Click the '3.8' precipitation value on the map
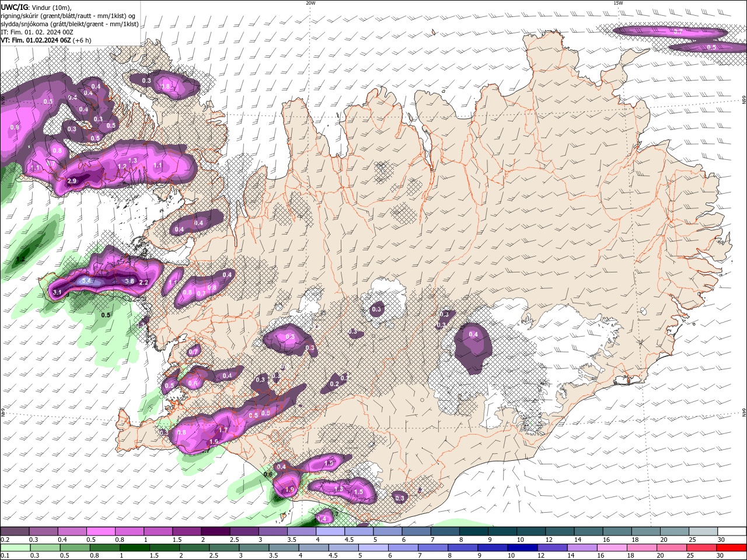The width and height of the screenshot is (747, 560). (130, 281)
